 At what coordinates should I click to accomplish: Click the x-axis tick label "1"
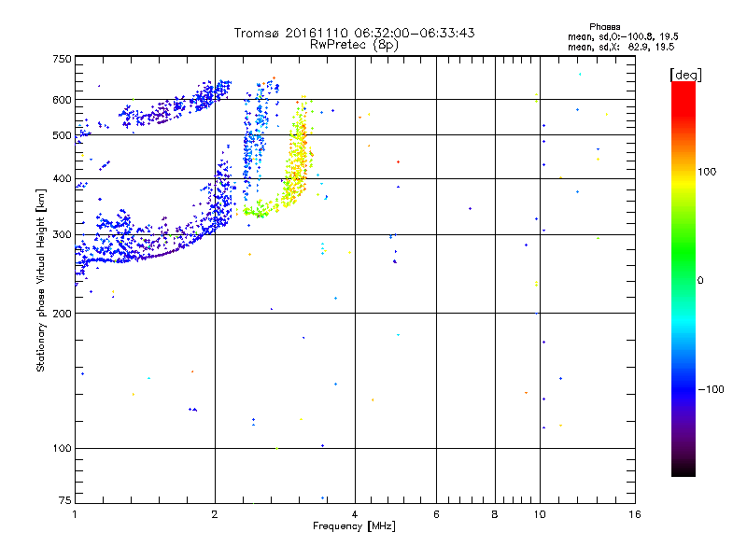click(75, 514)
